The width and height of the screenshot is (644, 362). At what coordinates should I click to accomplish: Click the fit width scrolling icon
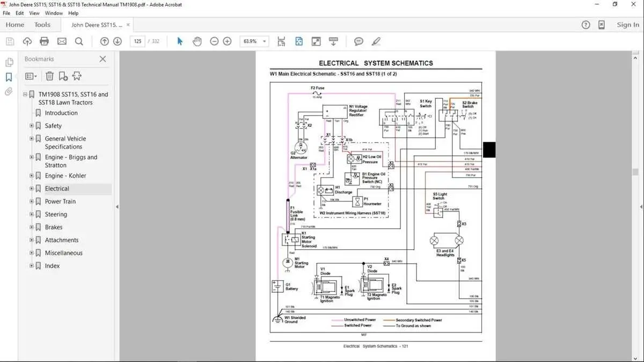pos(281,41)
